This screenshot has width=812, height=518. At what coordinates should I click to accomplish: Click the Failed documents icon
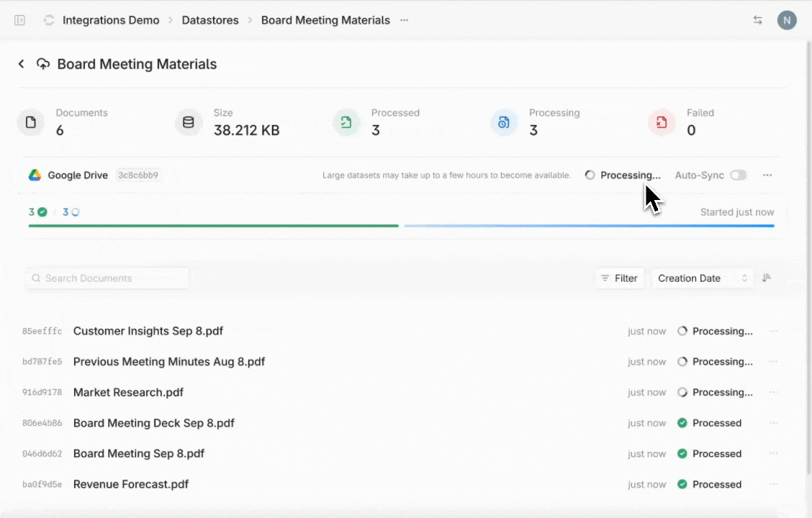(662, 122)
